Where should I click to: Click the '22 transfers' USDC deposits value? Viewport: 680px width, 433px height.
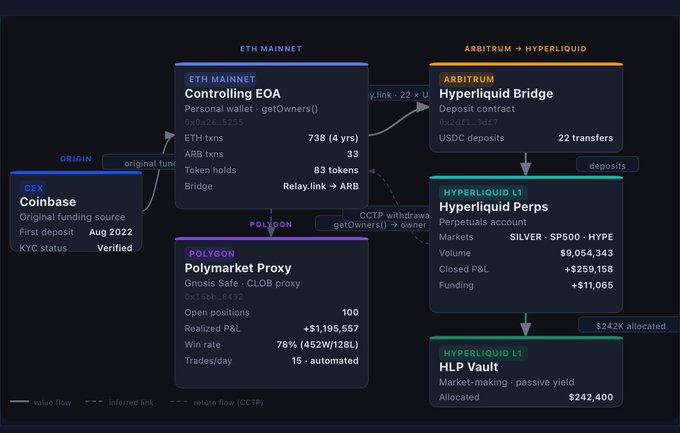585,138
